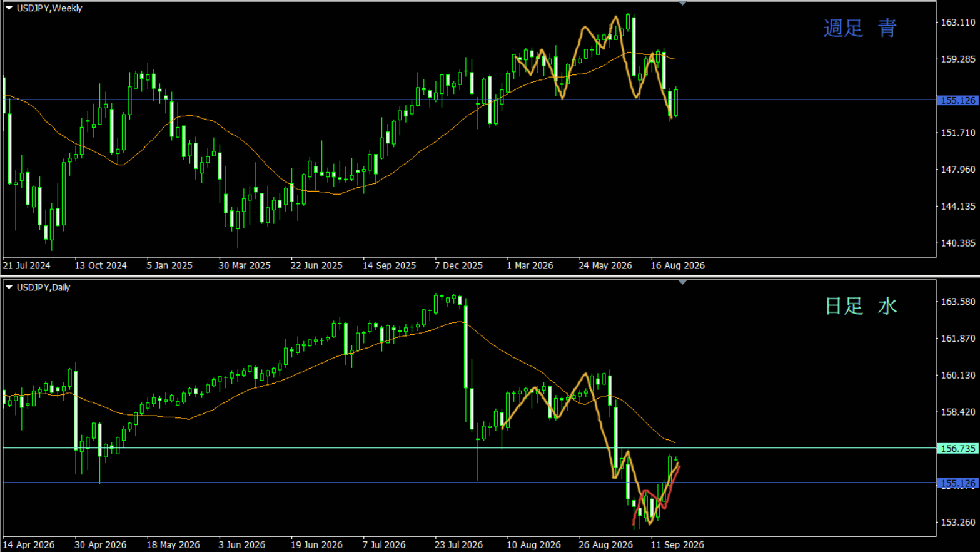Select the green horizontal line on the daily chart

tap(469, 448)
